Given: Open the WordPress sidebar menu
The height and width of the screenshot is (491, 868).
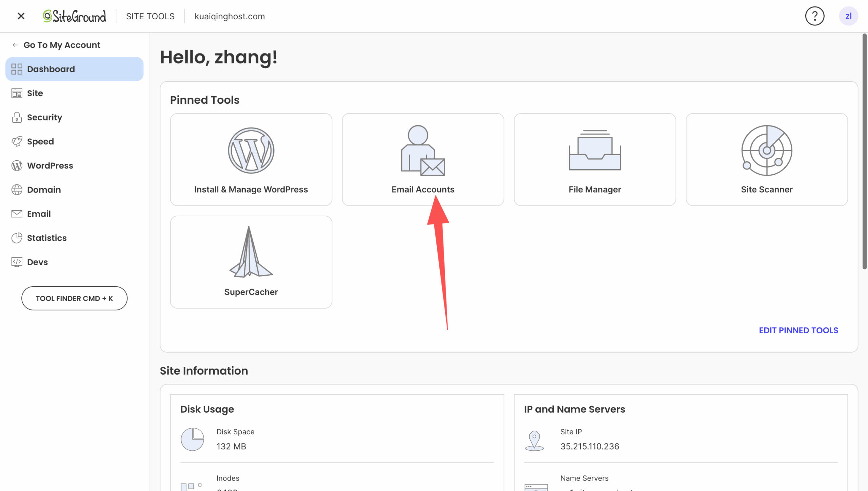Looking at the screenshot, I should pyautogui.click(x=50, y=165).
